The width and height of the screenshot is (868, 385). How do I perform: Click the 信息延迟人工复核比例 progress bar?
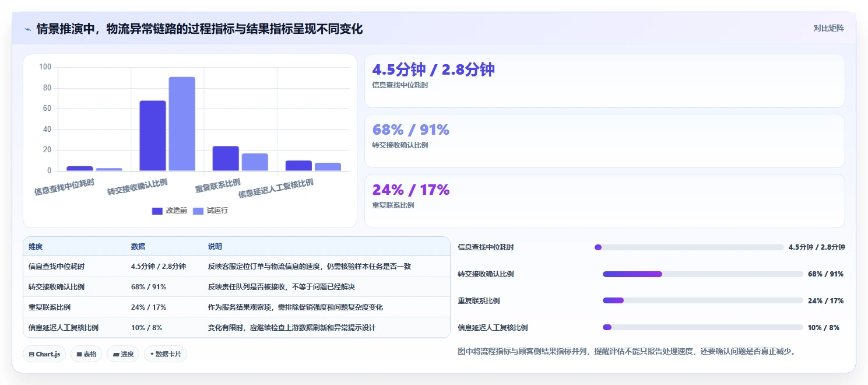pos(703,328)
